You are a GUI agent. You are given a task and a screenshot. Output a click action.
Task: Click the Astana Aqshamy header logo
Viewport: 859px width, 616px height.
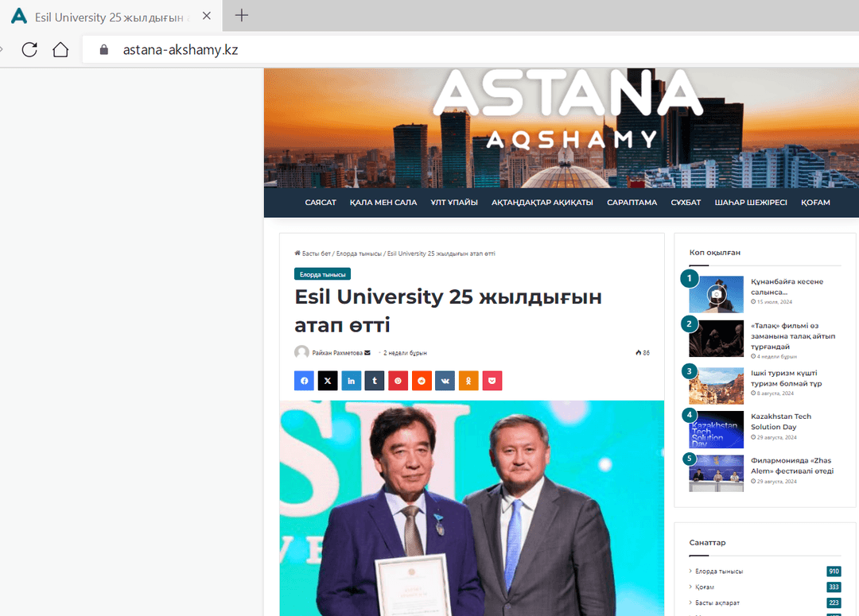(568, 110)
